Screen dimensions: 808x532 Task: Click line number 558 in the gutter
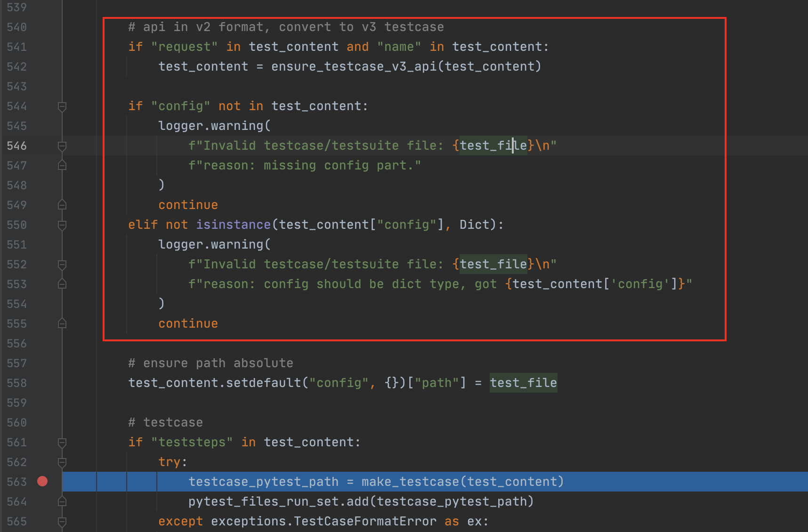point(17,383)
